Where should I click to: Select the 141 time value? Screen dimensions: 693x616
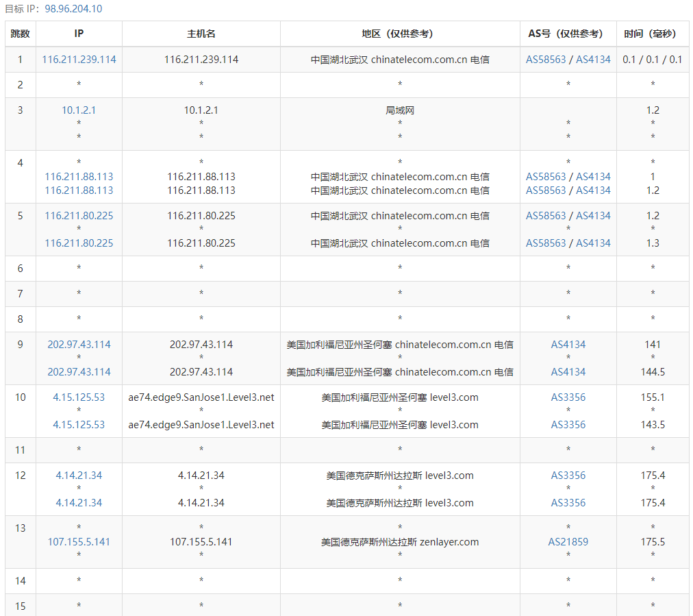[653, 345]
